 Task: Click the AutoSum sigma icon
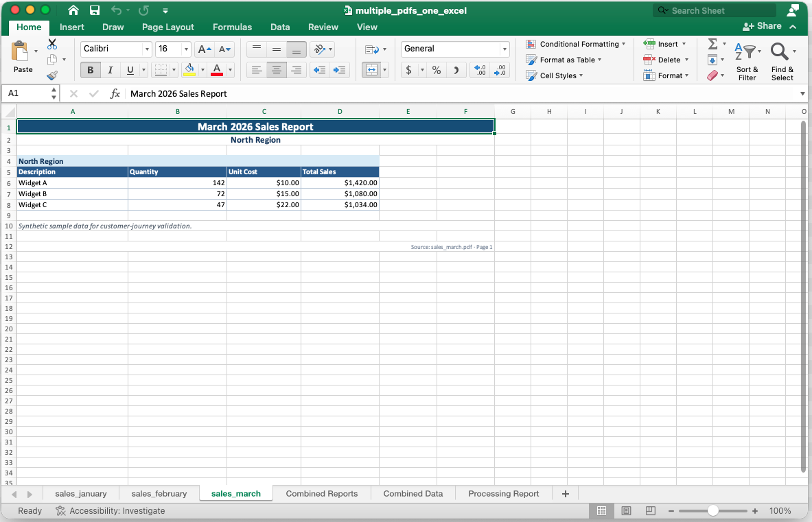point(712,44)
